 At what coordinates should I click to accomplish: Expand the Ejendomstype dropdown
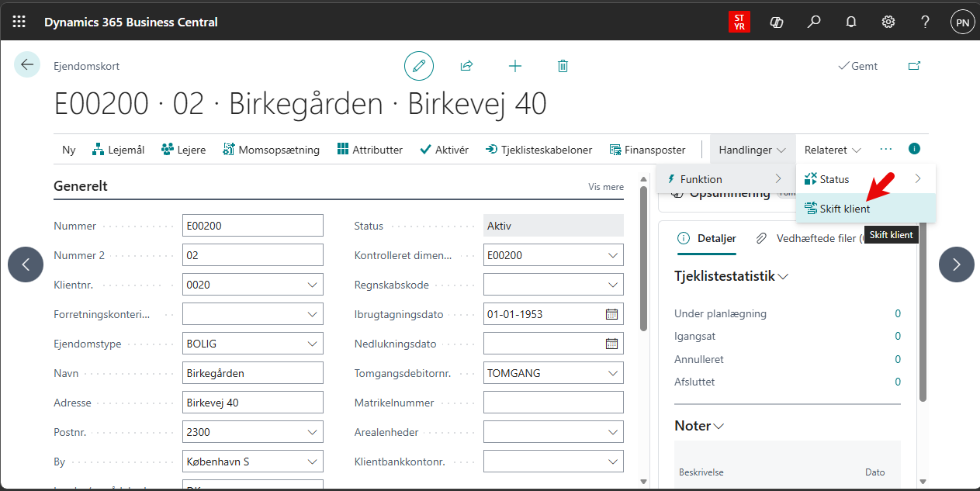[313, 344]
